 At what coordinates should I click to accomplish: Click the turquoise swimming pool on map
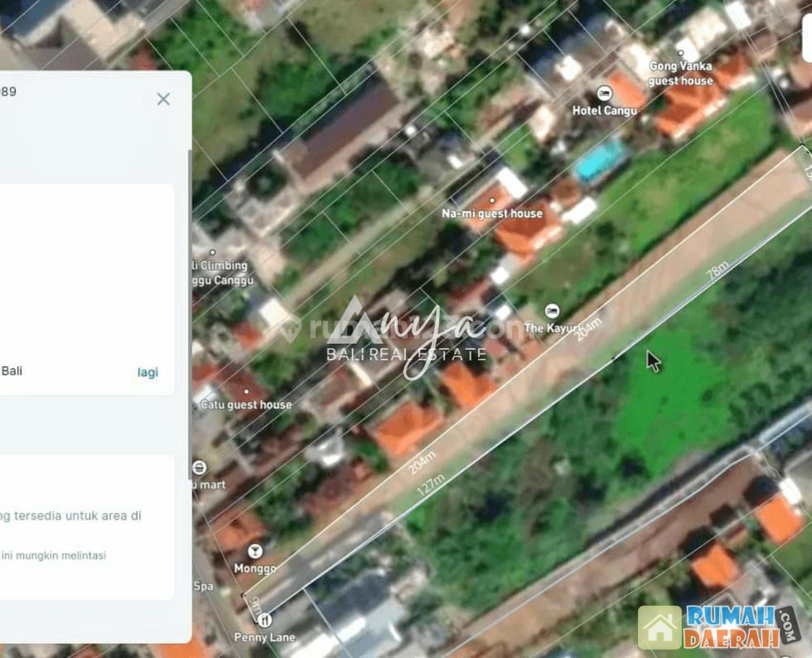point(601,159)
